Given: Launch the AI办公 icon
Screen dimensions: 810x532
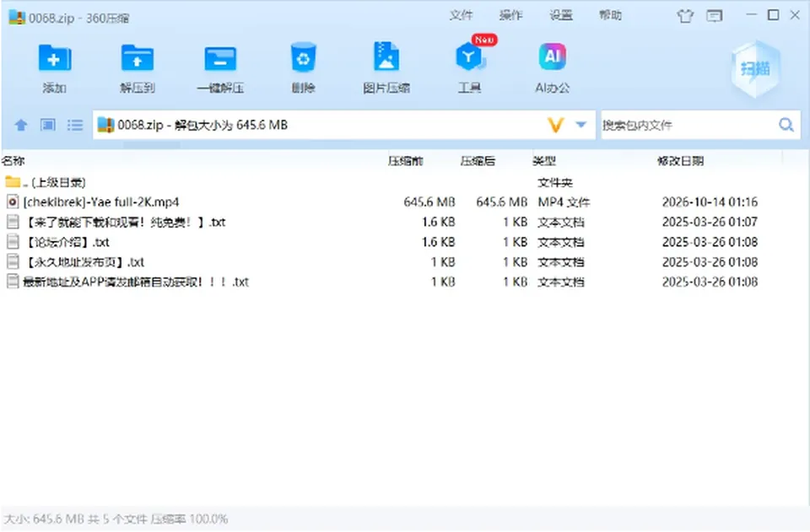Looking at the screenshot, I should (x=552, y=56).
